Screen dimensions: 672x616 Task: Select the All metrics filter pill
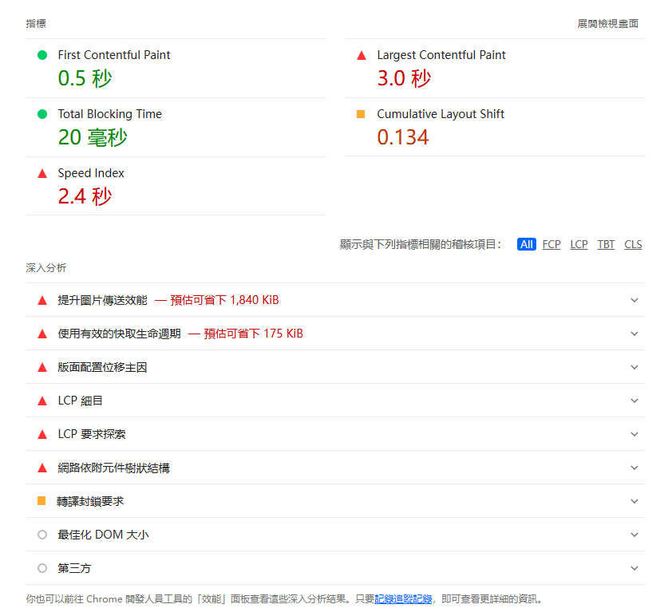pos(525,244)
